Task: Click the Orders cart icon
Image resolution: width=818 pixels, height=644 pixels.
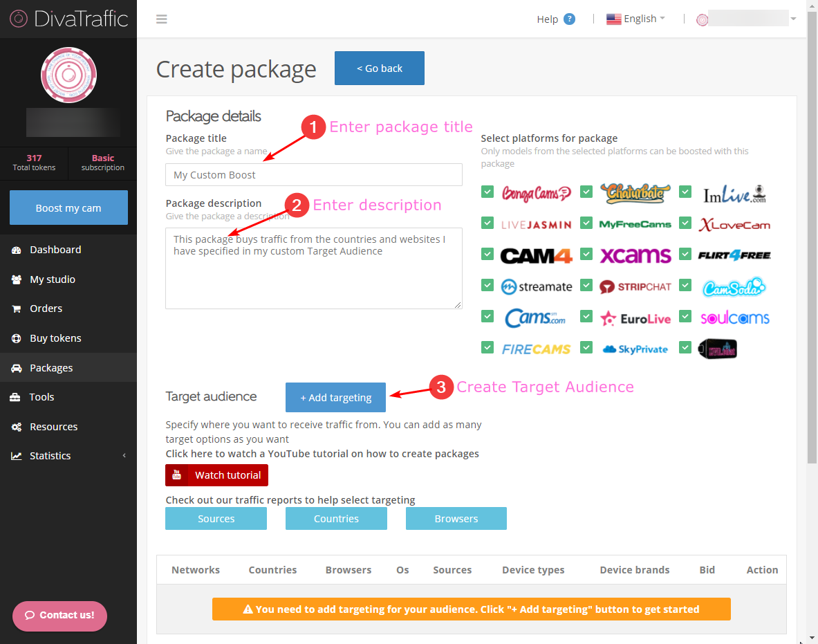Action: pyautogui.click(x=17, y=309)
